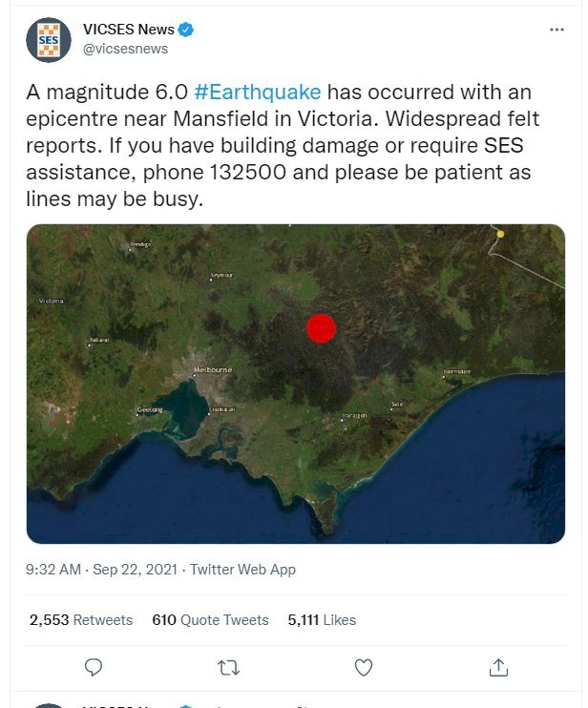Open the tweet's more options ellipsis
The image size is (588, 708).
(x=557, y=30)
